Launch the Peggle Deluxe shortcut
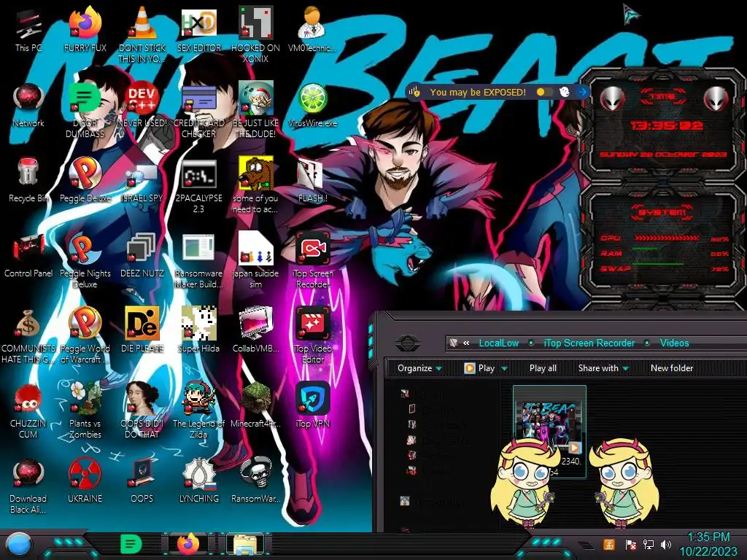747x560 pixels. coord(85,180)
